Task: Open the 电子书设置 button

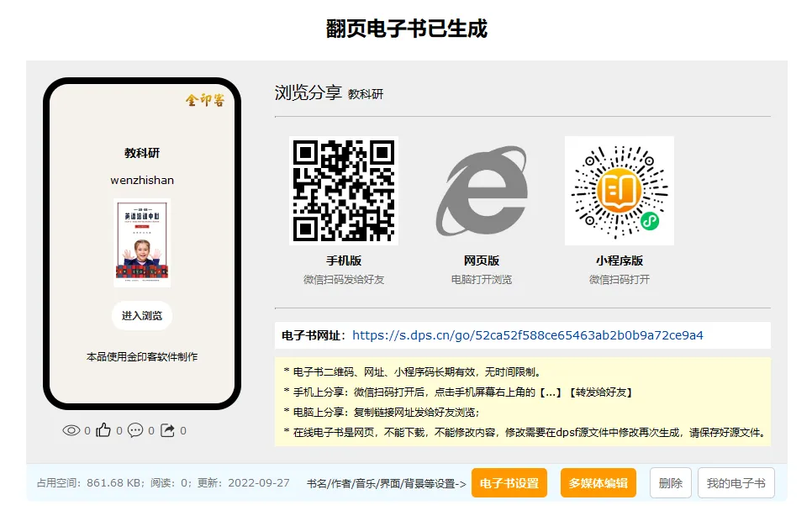Action: (509, 483)
